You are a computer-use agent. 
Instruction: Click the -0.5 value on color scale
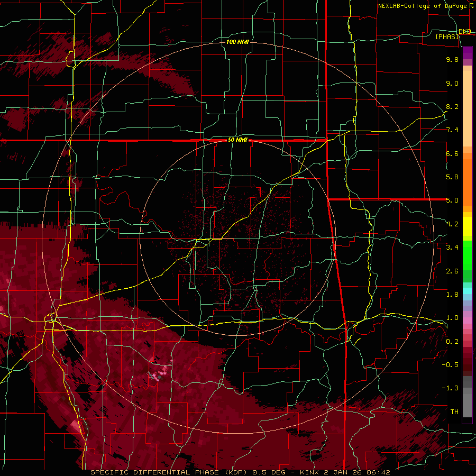click(450, 365)
